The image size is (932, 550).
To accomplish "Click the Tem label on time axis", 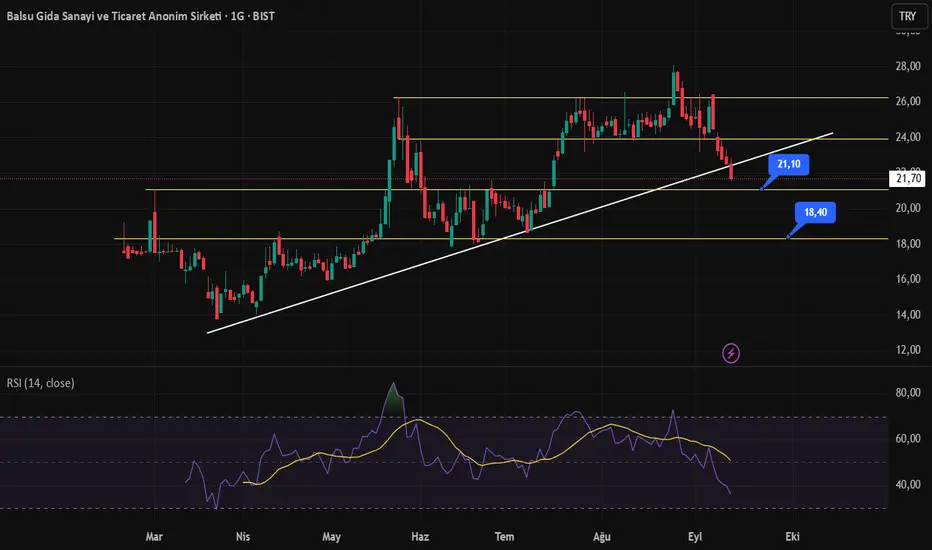I will (x=505, y=536).
